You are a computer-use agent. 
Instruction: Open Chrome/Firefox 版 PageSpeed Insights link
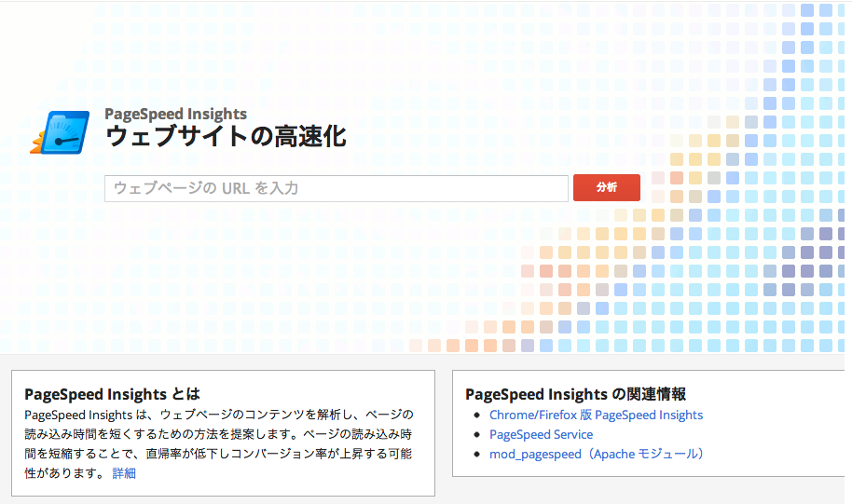[596, 415]
